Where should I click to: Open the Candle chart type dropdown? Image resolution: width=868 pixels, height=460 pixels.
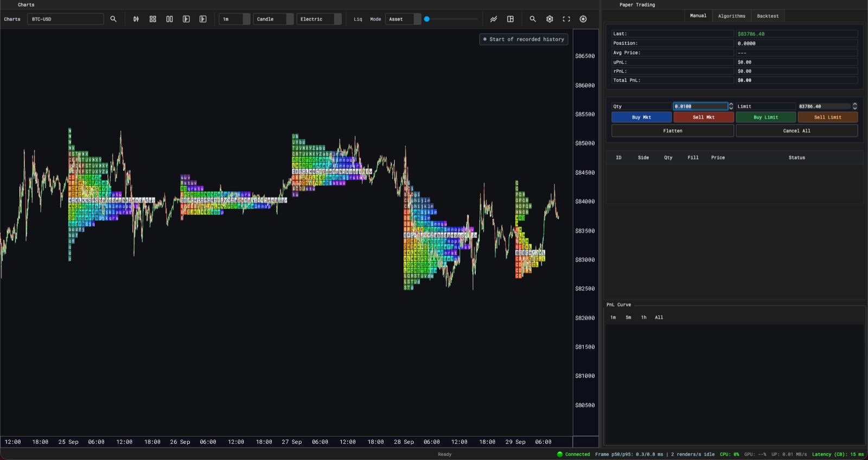pyautogui.click(x=273, y=19)
